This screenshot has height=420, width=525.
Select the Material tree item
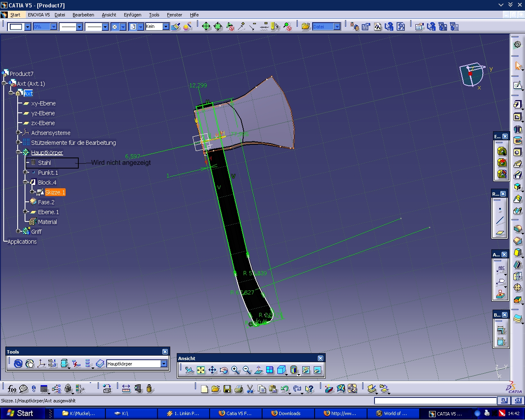[47, 222]
